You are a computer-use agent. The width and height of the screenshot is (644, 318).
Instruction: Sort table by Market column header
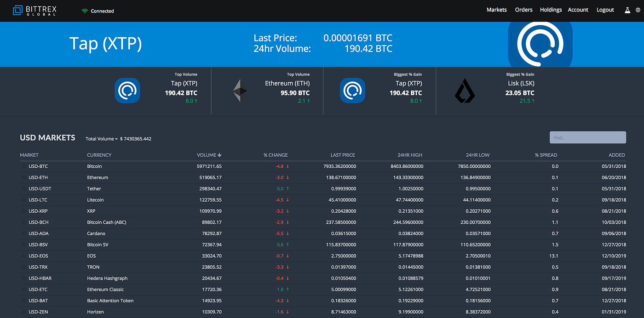tap(29, 155)
